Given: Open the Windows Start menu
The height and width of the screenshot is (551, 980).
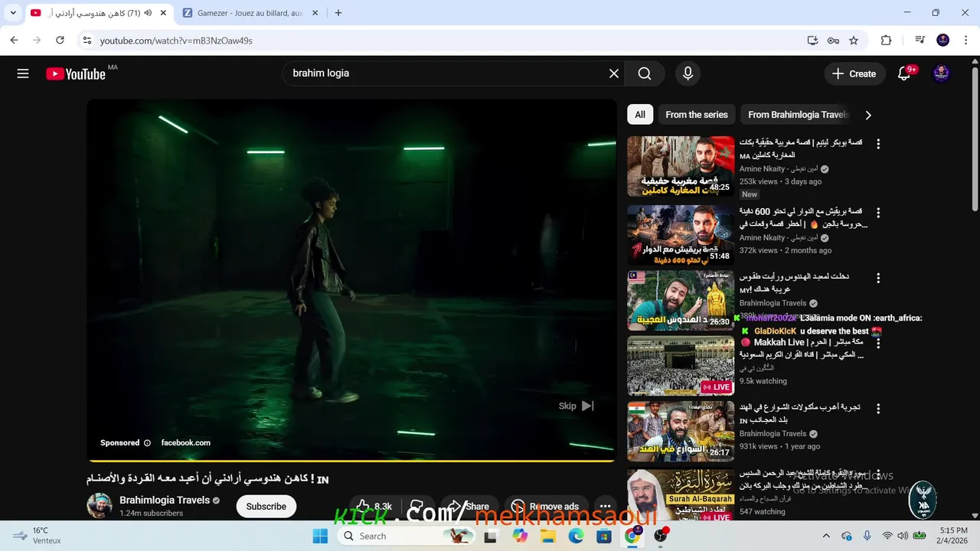Looking at the screenshot, I should tap(320, 536).
